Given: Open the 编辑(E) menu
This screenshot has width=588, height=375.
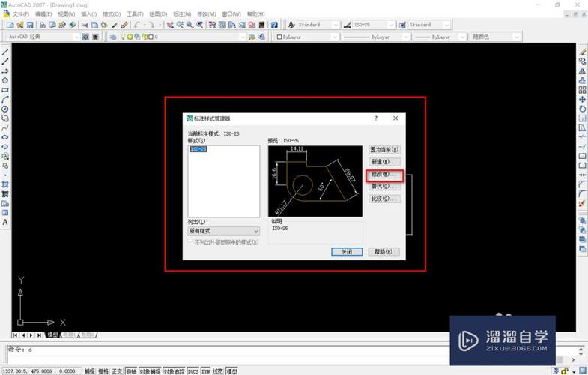Looking at the screenshot, I should tap(43, 14).
